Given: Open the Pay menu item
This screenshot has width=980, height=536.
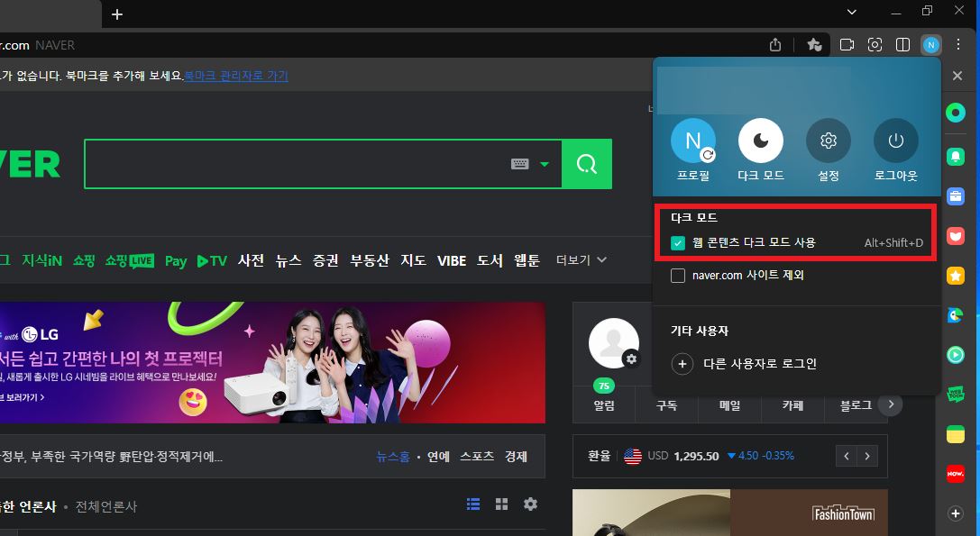Looking at the screenshot, I should [x=176, y=261].
